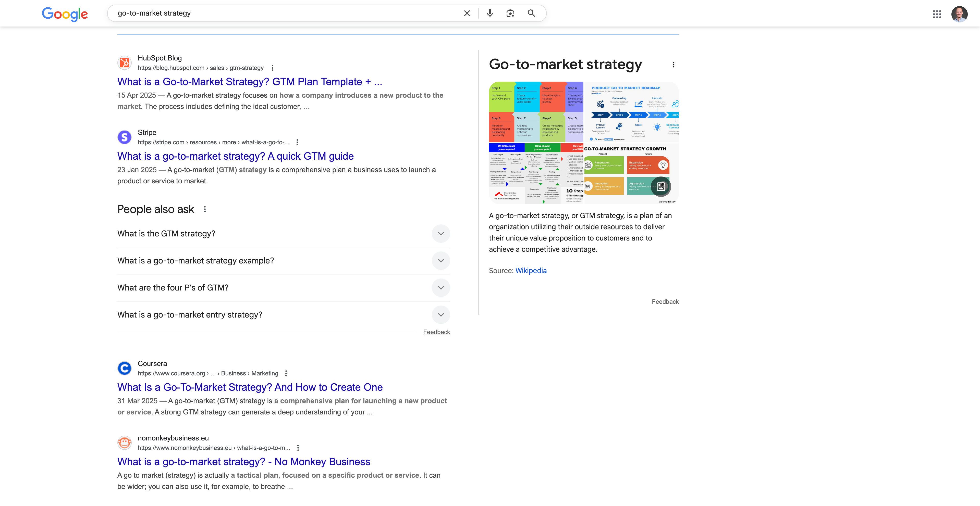Image resolution: width=980 pixels, height=506 pixels.
Task: Open People also ask options menu
Action: point(205,209)
